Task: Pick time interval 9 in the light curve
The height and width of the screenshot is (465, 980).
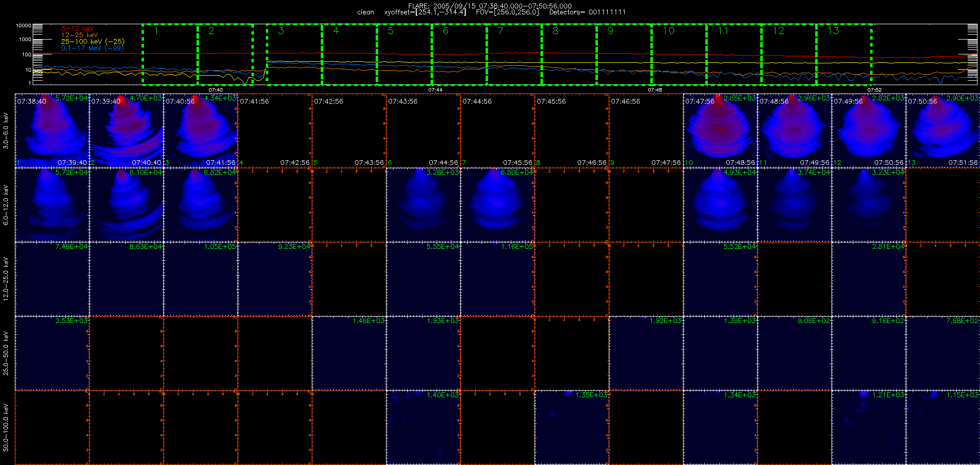Action: coord(624,54)
